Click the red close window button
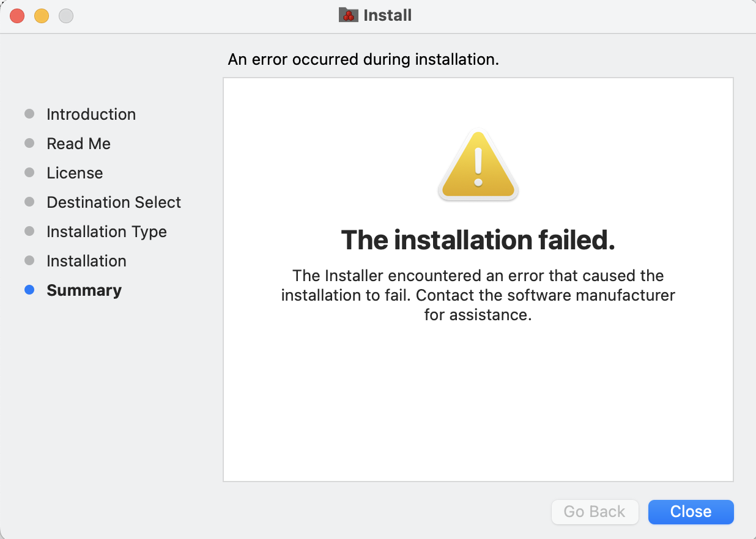The height and width of the screenshot is (539, 756). pos(17,16)
